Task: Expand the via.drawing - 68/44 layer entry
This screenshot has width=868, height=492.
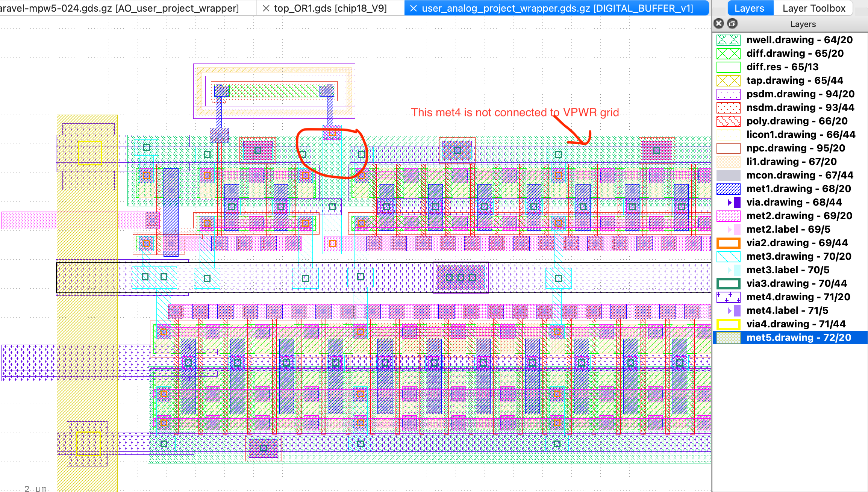Action: [x=729, y=203]
